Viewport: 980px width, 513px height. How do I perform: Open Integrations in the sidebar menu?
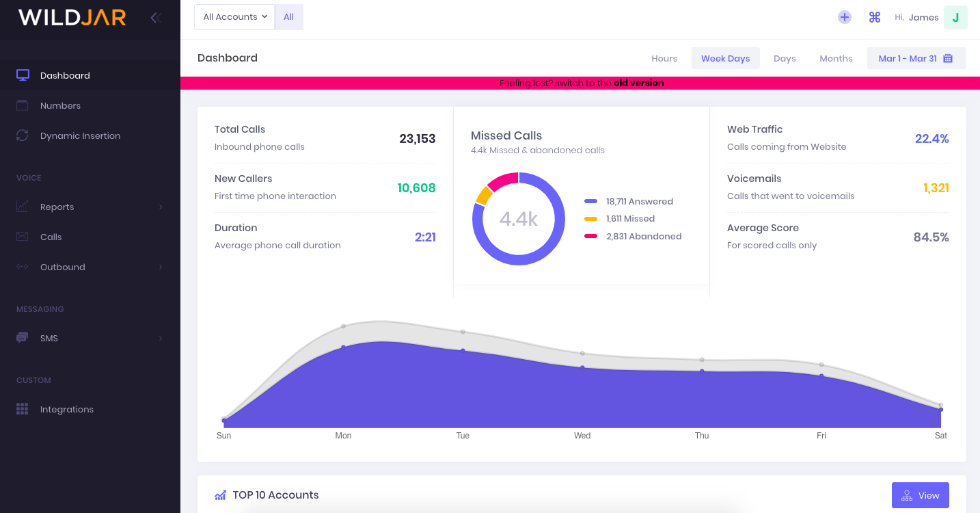click(x=90, y=409)
